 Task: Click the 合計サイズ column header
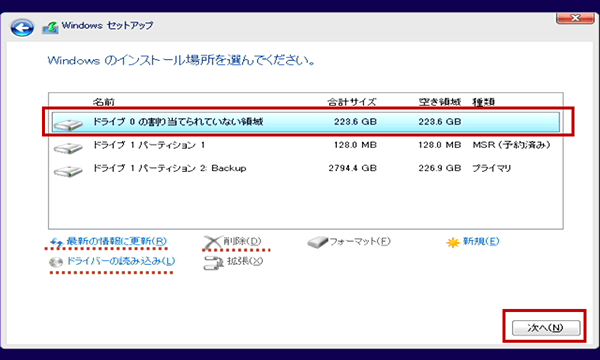point(352,102)
